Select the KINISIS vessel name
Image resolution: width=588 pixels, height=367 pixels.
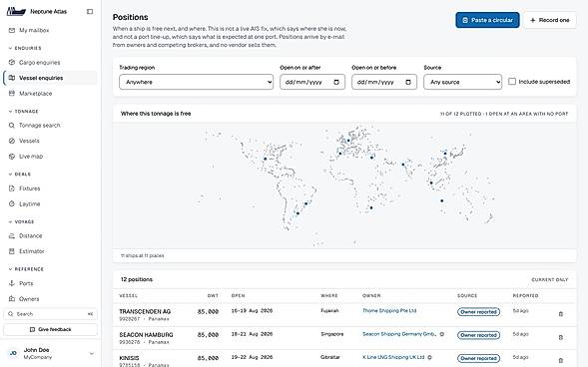click(x=129, y=358)
